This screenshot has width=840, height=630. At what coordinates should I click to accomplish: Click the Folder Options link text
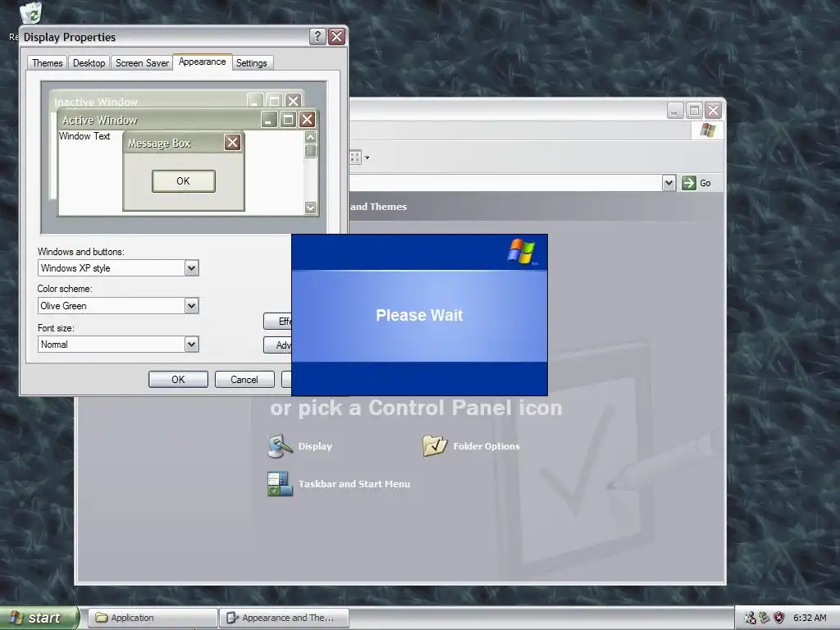tap(486, 446)
